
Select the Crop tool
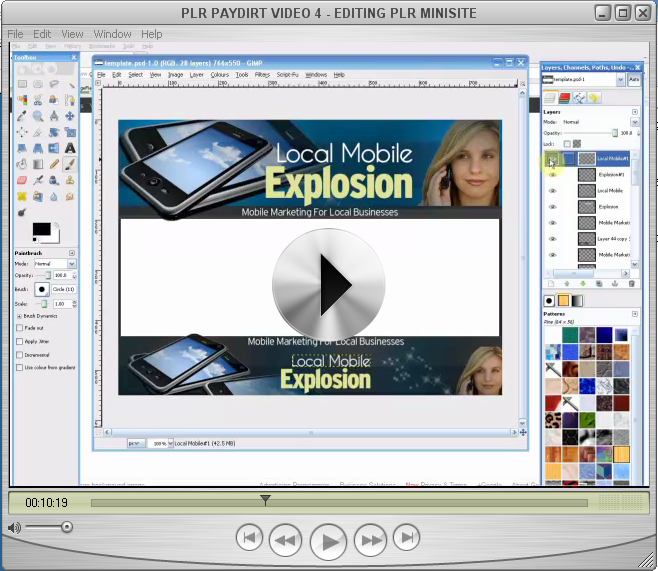pos(38,132)
